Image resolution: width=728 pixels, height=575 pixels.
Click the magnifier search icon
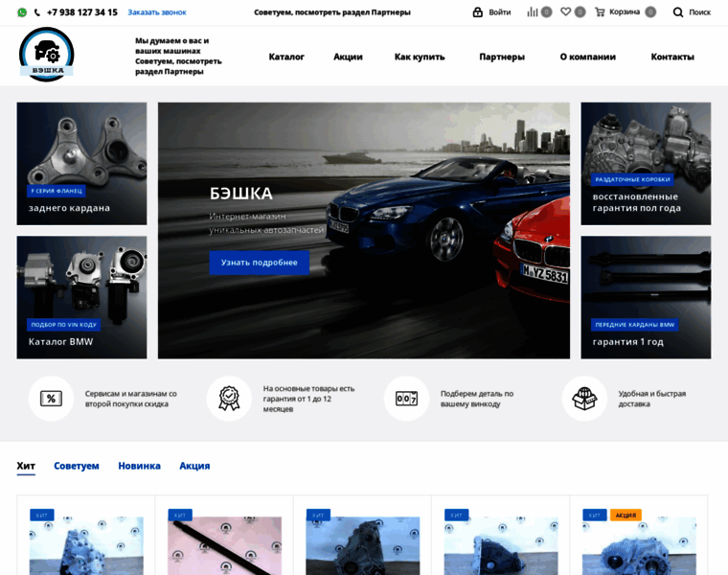tap(678, 12)
